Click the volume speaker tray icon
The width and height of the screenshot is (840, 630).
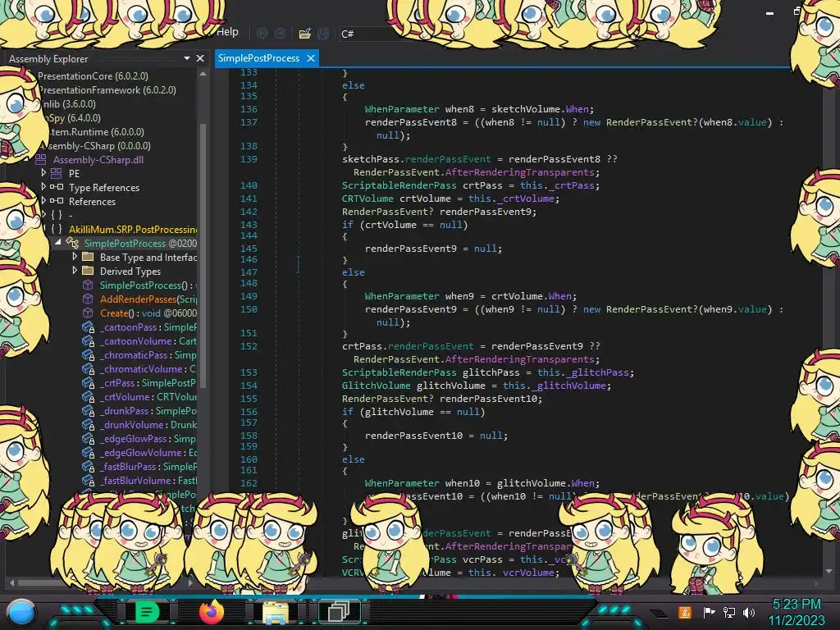749,612
